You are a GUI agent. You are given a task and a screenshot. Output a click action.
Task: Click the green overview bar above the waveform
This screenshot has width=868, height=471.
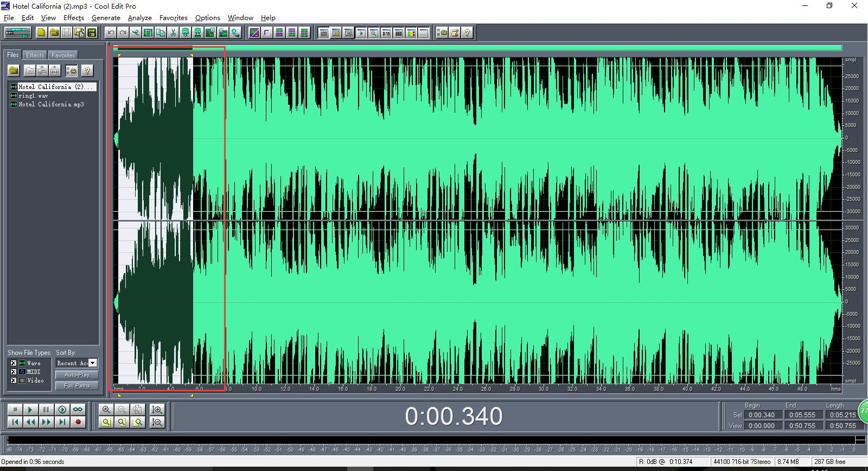coord(477,48)
